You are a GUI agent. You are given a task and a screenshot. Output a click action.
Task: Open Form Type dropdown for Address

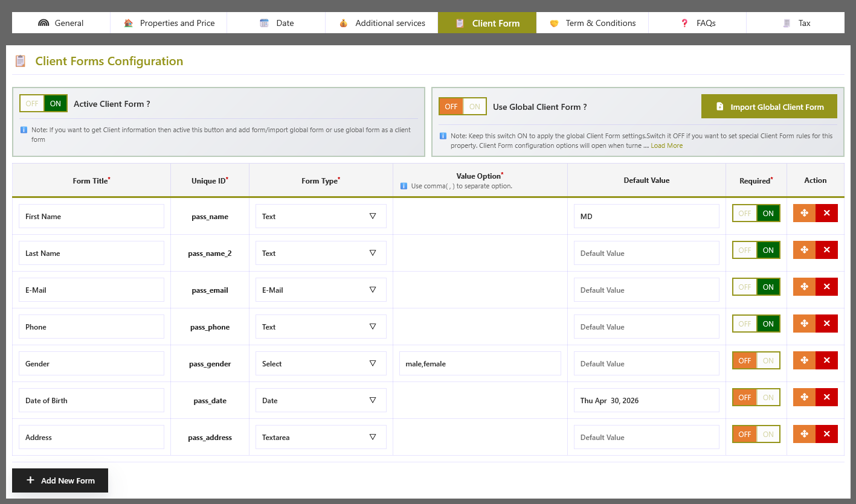[x=321, y=437]
